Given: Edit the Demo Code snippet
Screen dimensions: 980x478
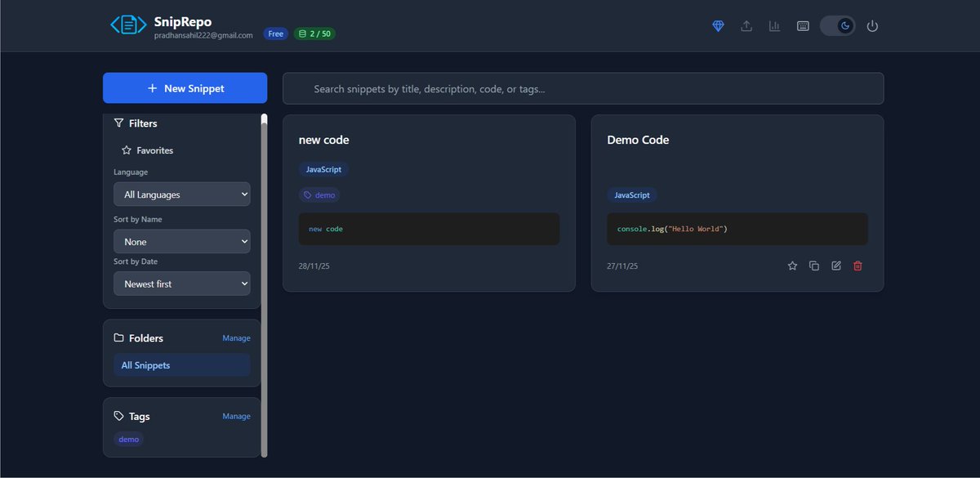Looking at the screenshot, I should pyautogui.click(x=836, y=266).
